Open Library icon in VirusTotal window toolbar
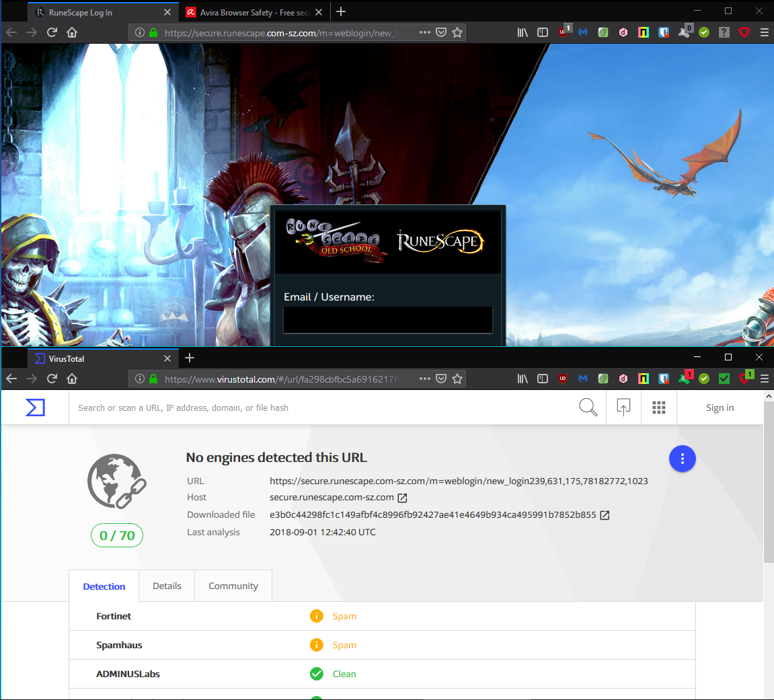Image resolution: width=774 pixels, height=700 pixels. tap(523, 379)
